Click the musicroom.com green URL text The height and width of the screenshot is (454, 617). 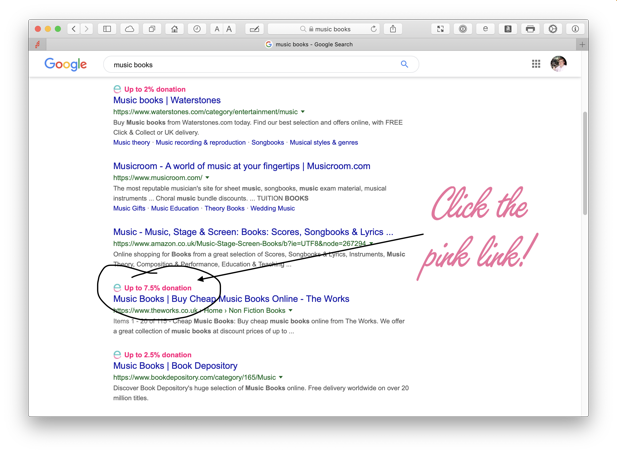(x=158, y=178)
